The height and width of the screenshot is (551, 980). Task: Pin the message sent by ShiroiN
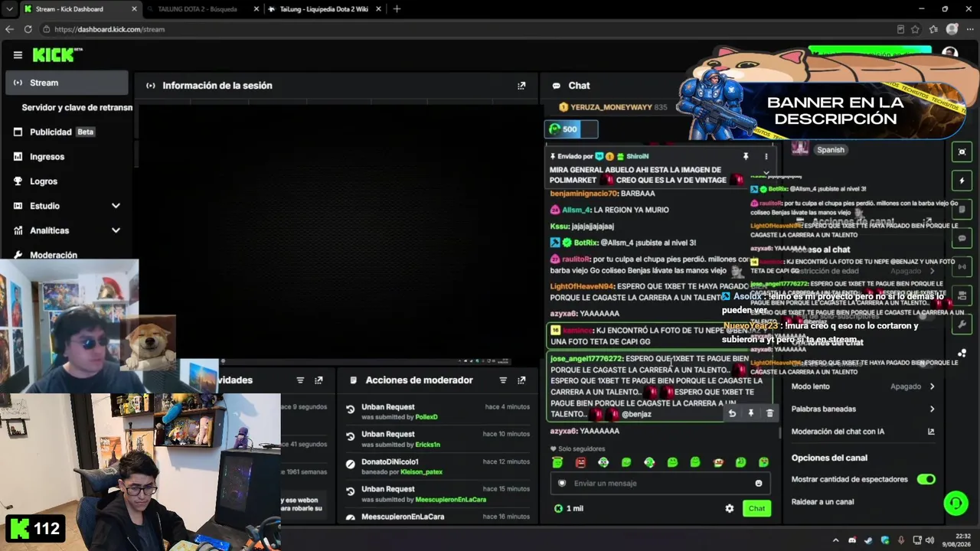click(x=746, y=156)
